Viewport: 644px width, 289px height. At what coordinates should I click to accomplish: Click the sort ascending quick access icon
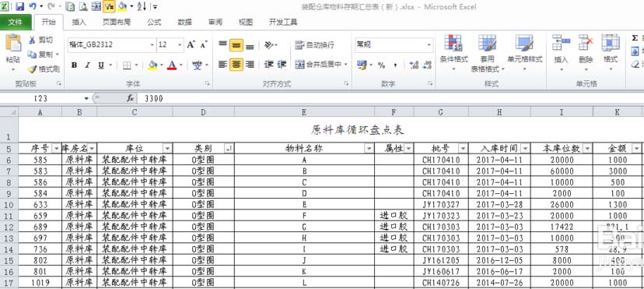[142, 6]
